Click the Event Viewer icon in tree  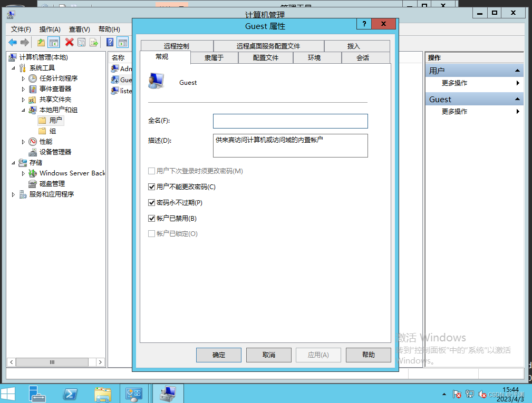click(33, 89)
